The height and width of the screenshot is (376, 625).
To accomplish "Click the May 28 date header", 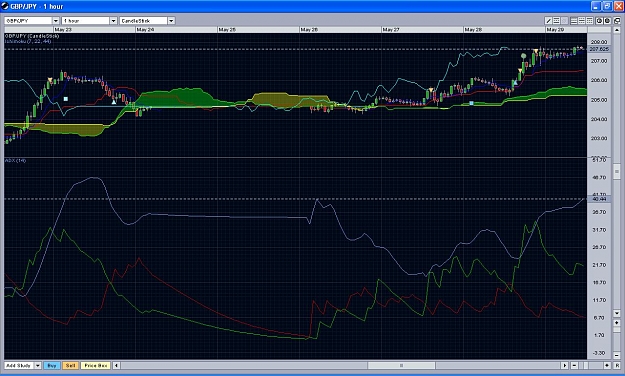I will point(473,30).
